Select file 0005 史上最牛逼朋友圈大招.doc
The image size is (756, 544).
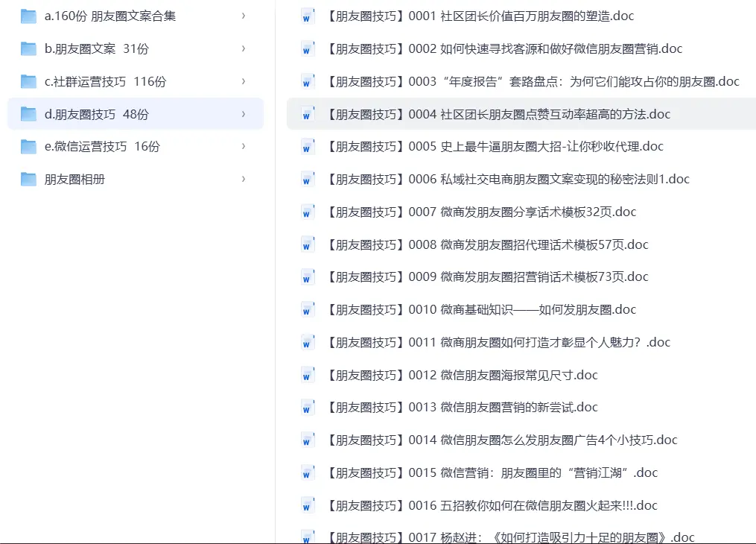click(521, 146)
